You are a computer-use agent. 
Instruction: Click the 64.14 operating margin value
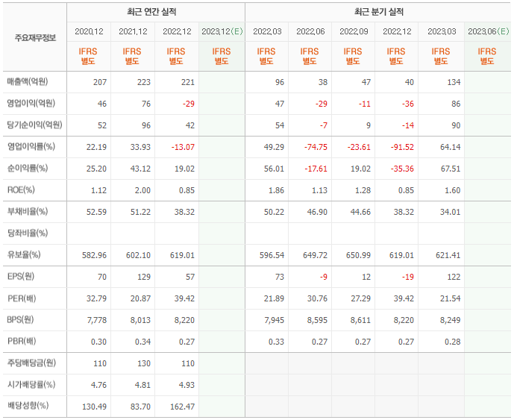(x=451, y=147)
